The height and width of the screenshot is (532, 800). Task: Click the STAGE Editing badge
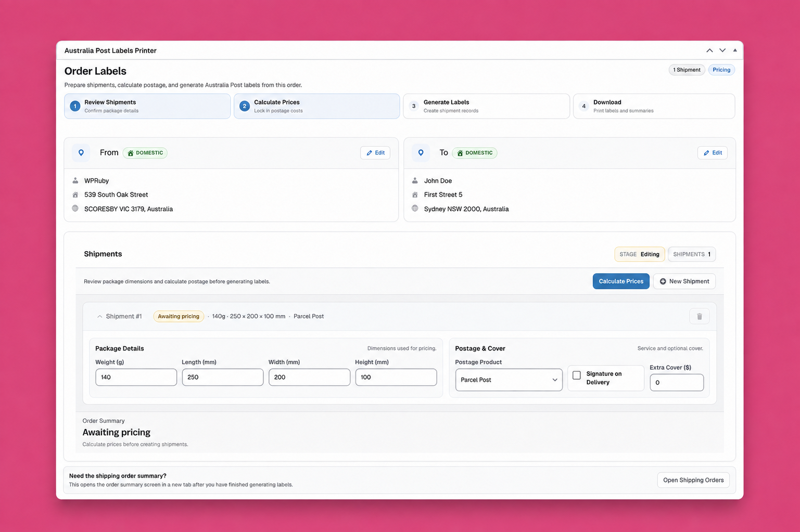pyautogui.click(x=640, y=254)
